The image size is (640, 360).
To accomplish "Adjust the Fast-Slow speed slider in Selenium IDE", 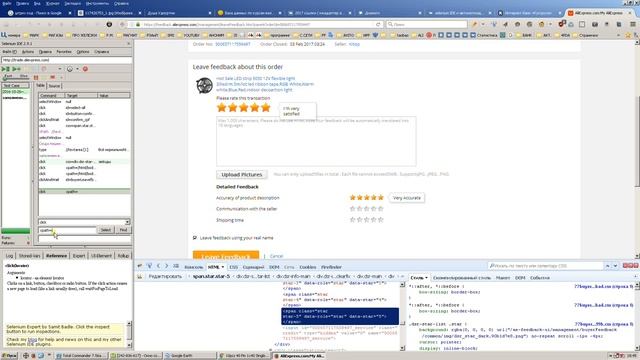I will coord(16,77).
